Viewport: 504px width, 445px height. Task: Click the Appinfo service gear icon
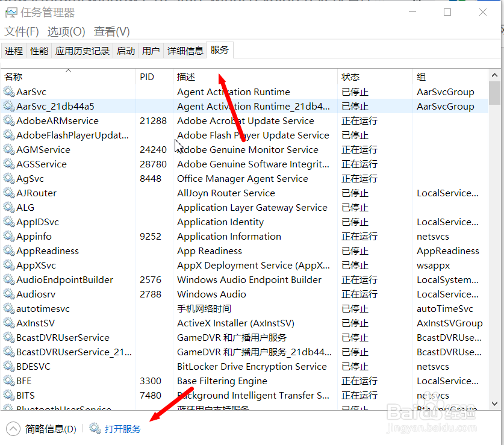click(9, 236)
